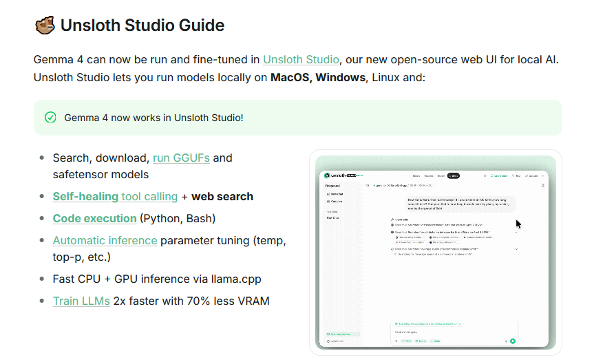
Task: Follow the Self-healing tool calling link
Action: click(x=115, y=197)
